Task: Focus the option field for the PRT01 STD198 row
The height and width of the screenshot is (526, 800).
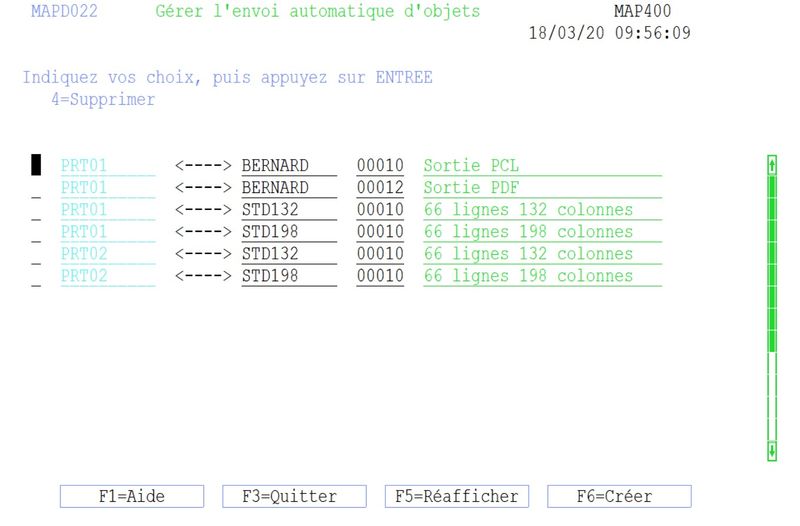Action: (x=37, y=232)
